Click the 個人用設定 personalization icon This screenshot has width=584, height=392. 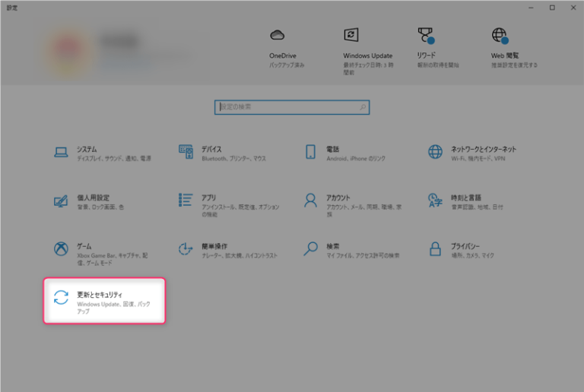point(61,201)
